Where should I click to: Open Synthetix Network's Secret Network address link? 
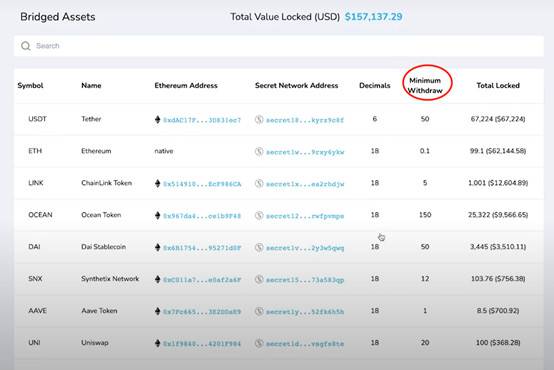(x=305, y=280)
